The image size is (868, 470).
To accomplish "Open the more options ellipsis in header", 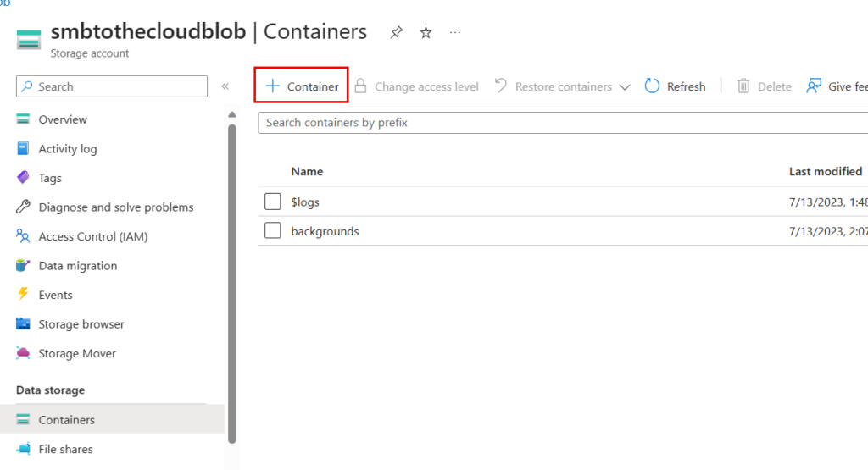I will [x=455, y=33].
